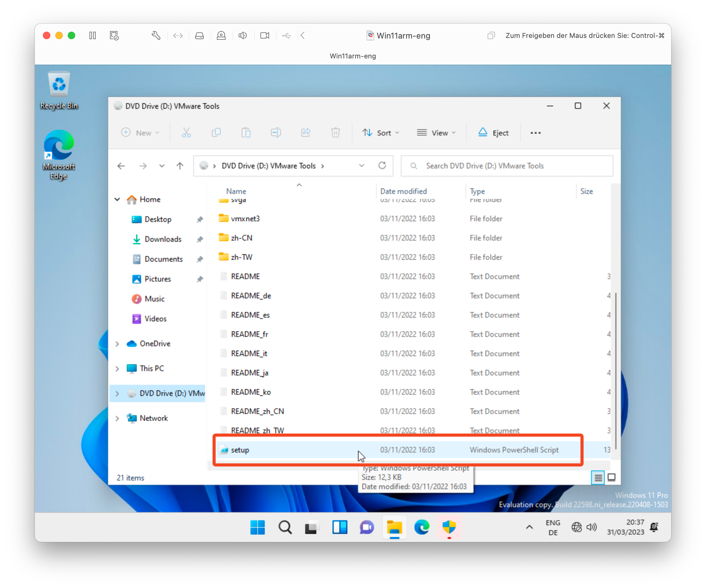Select Downloads in navigation pane
Image resolution: width=706 pixels, height=588 pixels.
163,239
